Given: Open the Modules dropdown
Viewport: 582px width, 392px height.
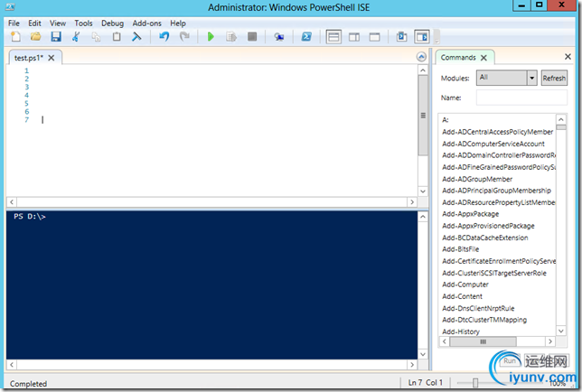Looking at the screenshot, I should click(x=506, y=78).
